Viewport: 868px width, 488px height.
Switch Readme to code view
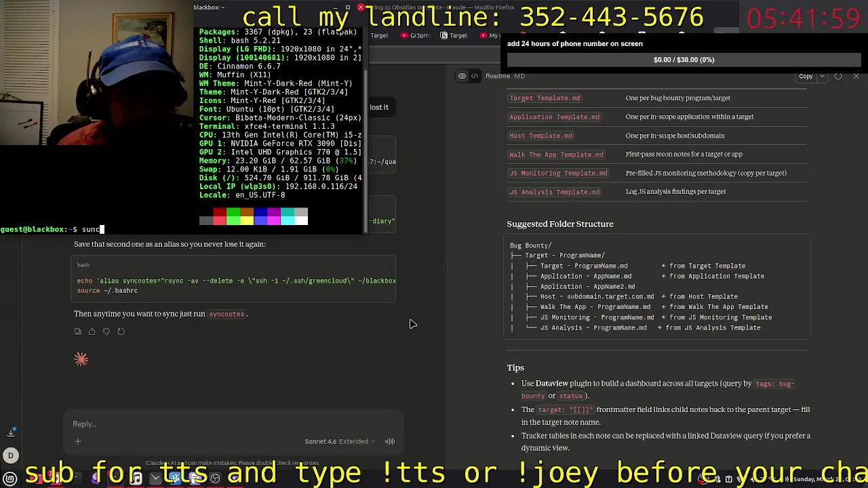(x=475, y=76)
